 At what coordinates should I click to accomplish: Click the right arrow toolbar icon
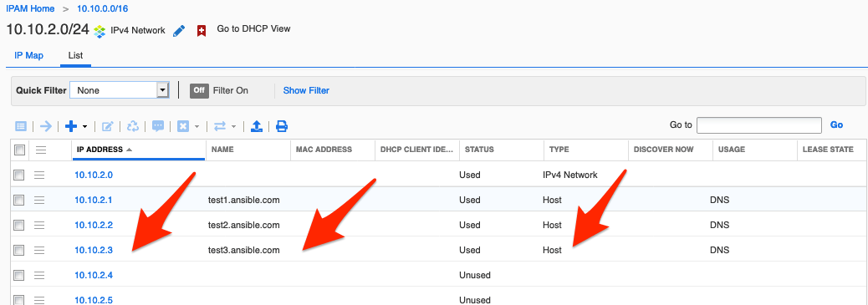coord(46,126)
